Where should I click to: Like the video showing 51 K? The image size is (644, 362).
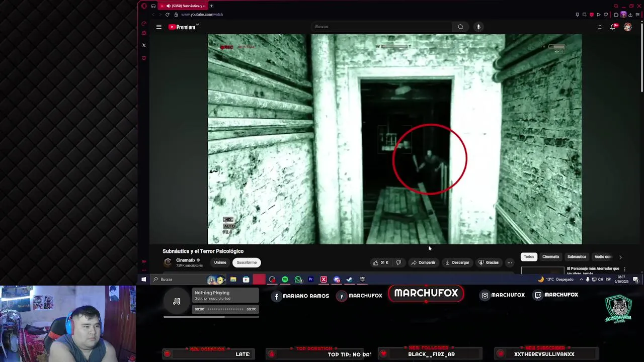(380, 262)
